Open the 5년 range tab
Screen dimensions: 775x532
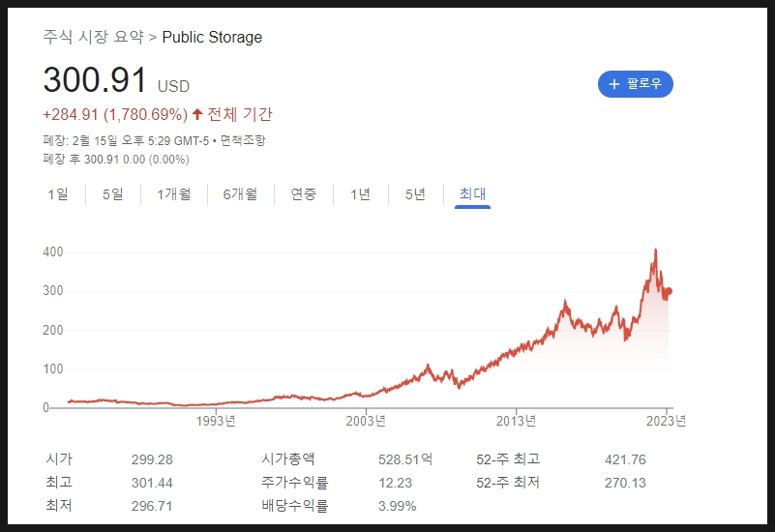pos(415,194)
